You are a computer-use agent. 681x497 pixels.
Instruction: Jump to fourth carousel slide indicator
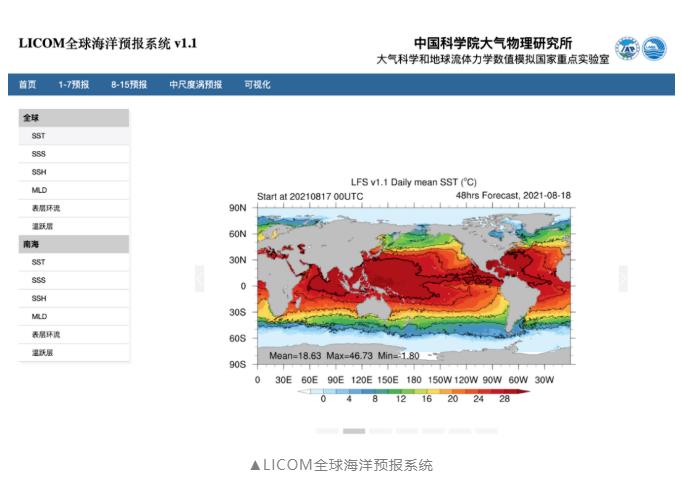pos(407,431)
